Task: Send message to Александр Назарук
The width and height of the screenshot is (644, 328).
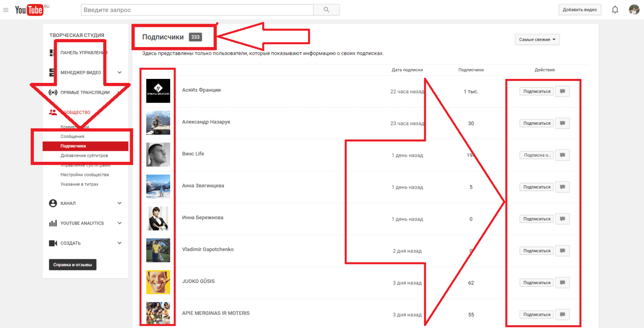Action: coord(562,123)
